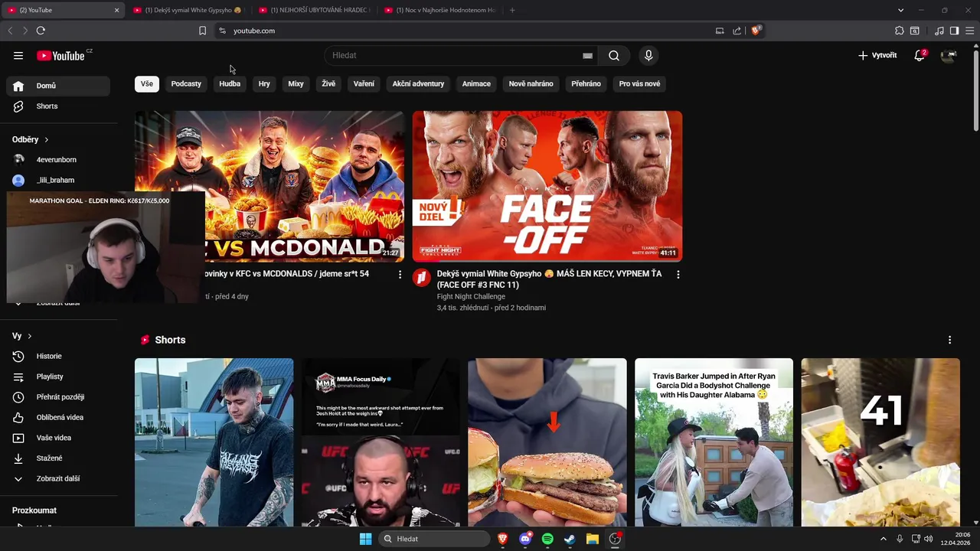Select the Podcasty filter chip
This screenshot has height=551, width=980.
[186, 83]
